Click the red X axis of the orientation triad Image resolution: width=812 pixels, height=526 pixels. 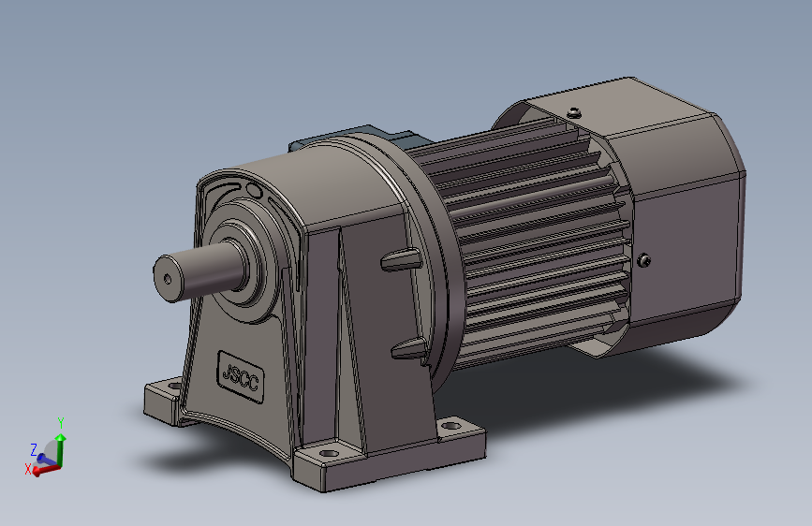click(x=46, y=470)
